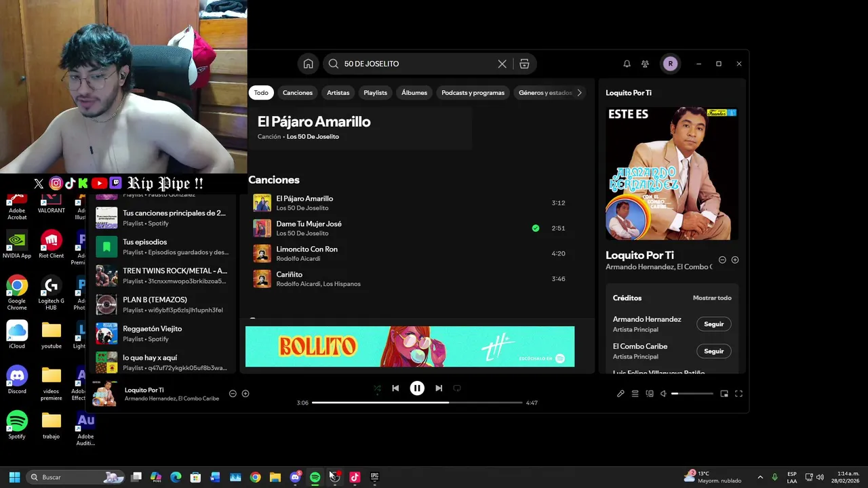Go to Spotify Home via house icon

pos(308,64)
